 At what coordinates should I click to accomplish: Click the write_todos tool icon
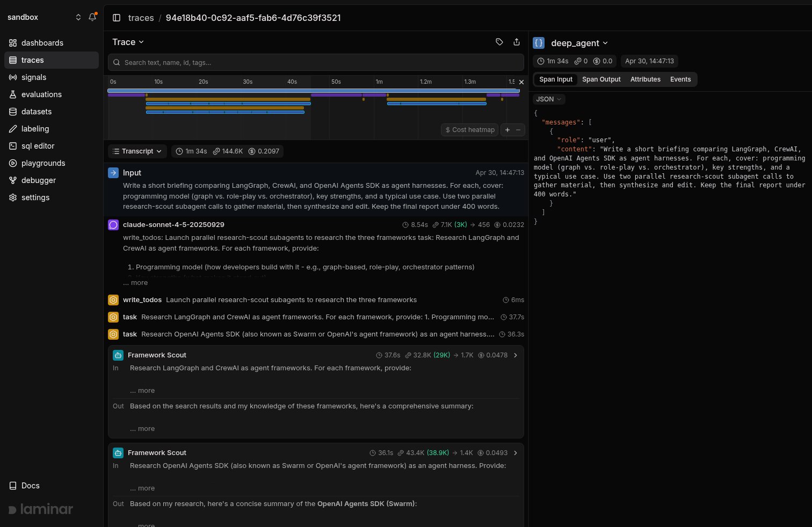(113, 300)
